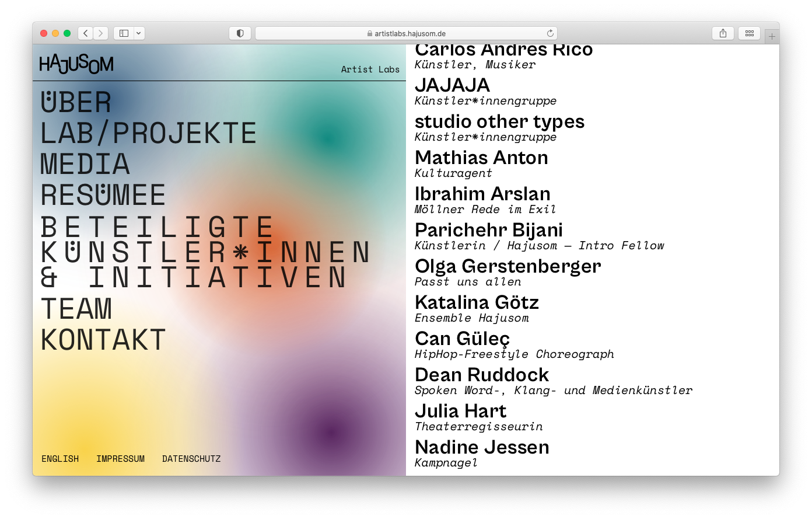The image size is (812, 519).
Task: Open Olga Gerstenberger's profile
Action: [508, 266]
